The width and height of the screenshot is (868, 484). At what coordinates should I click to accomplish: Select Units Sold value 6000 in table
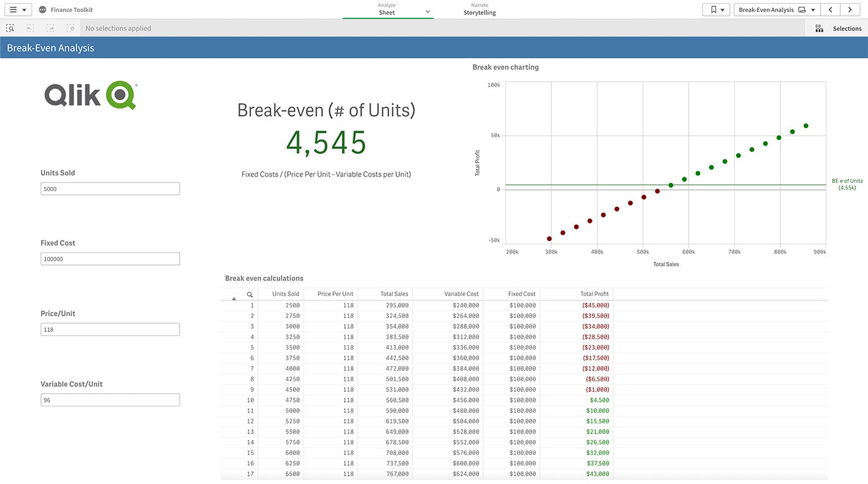[292, 452]
